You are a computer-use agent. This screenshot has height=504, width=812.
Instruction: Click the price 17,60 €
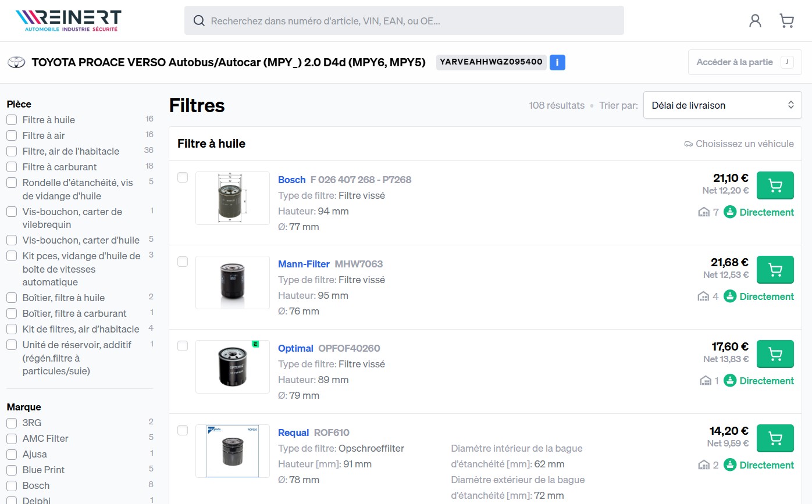pyautogui.click(x=730, y=347)
